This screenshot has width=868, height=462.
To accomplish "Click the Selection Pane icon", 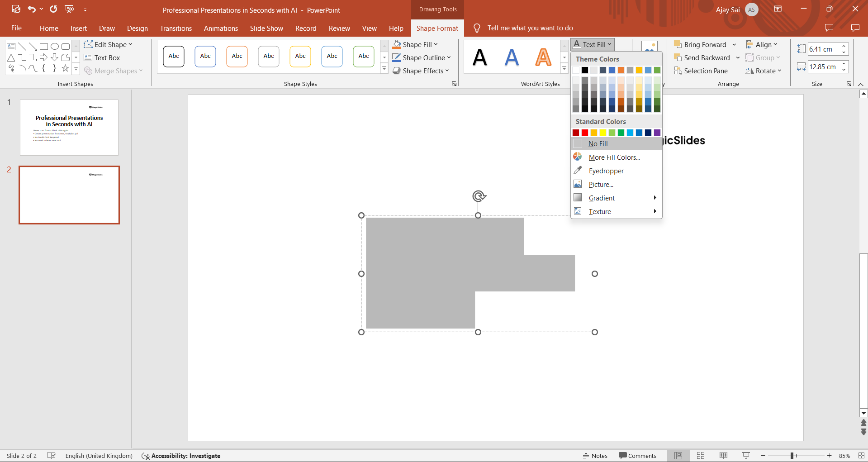I will (x=678, y=71).
